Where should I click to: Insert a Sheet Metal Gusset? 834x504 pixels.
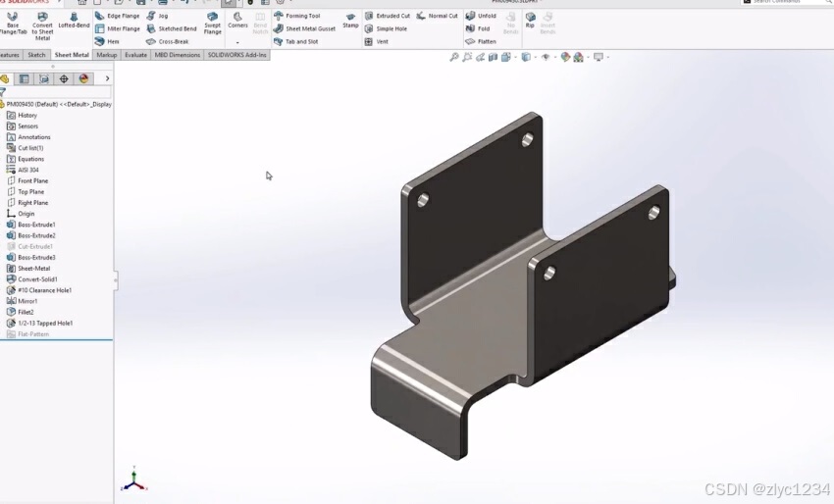[305, 28]
